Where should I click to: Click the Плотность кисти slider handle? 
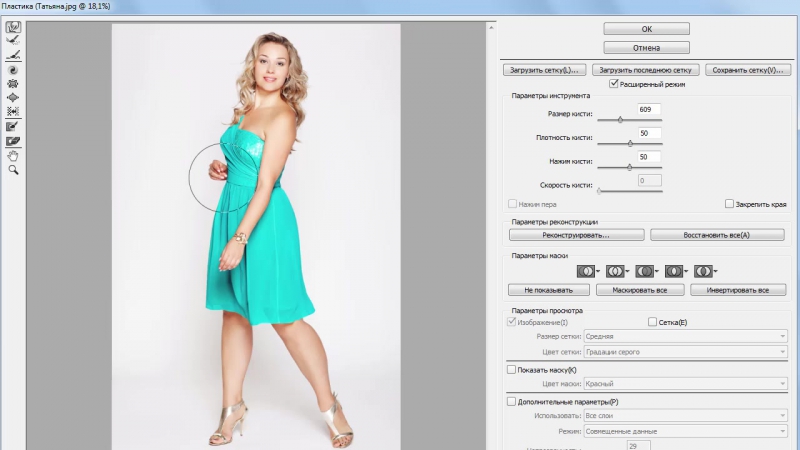click(630, 144)
